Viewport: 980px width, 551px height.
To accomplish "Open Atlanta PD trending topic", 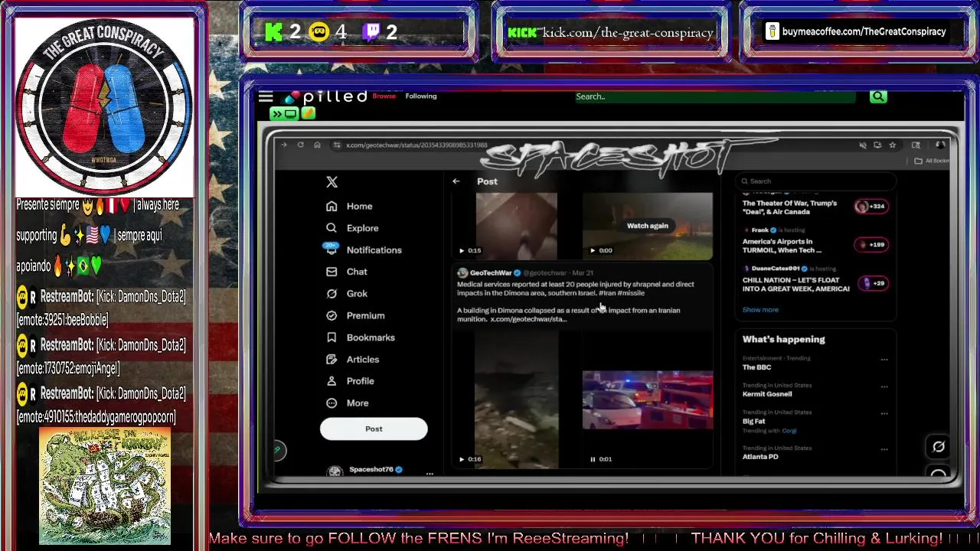I will coord(760,457).
